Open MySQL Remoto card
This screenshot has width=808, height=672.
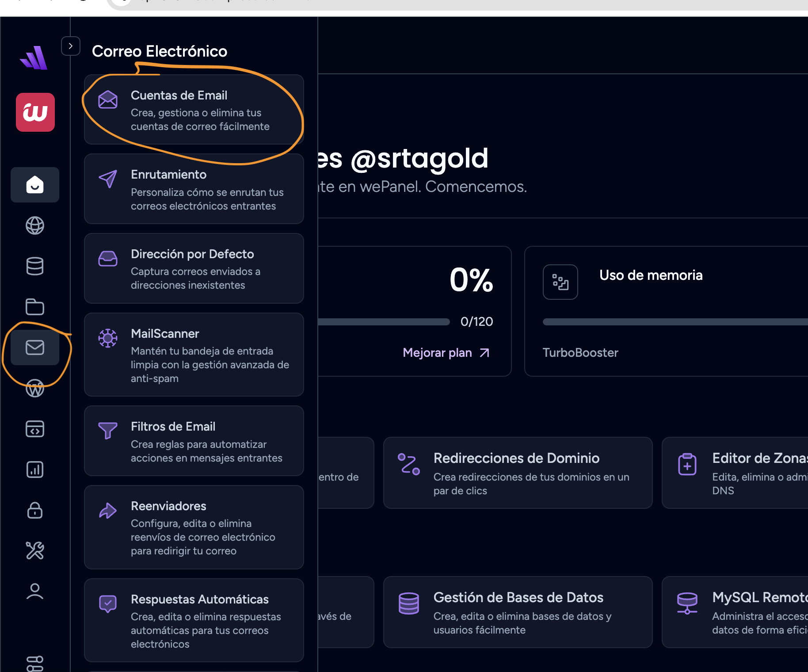coord(735,612)
